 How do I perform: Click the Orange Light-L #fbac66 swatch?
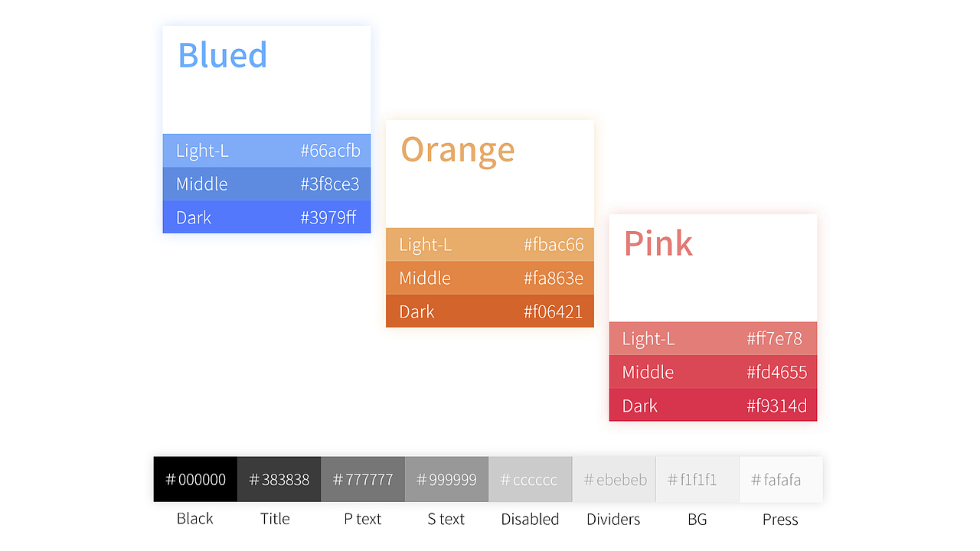click(490, 244)
